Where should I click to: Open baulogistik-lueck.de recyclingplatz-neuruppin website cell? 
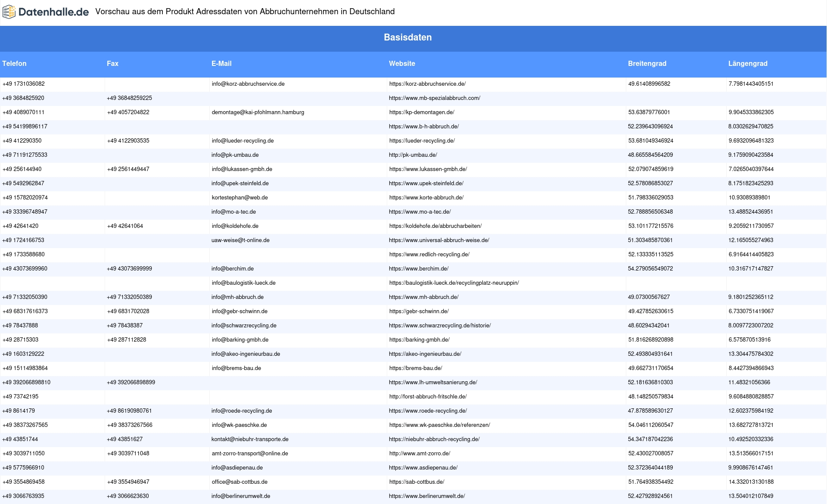coord(454,283)
